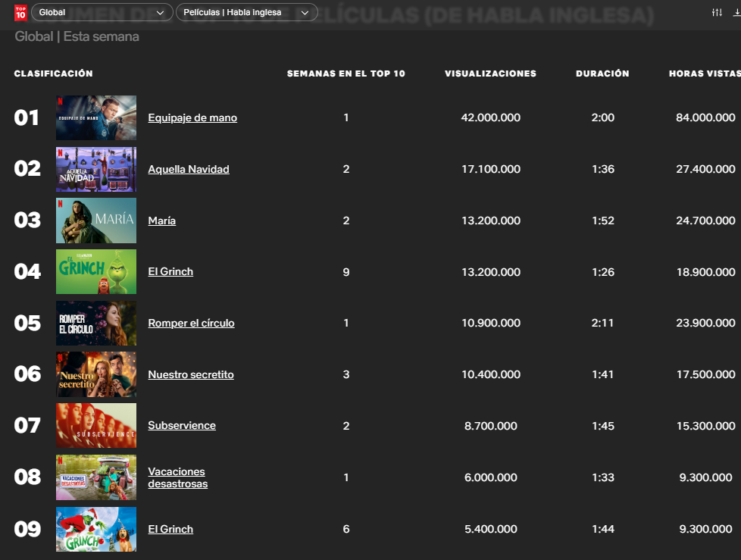Click the 2:11 duration value
Viewport: 741px width, 560px height.
(x=602, y=324)
